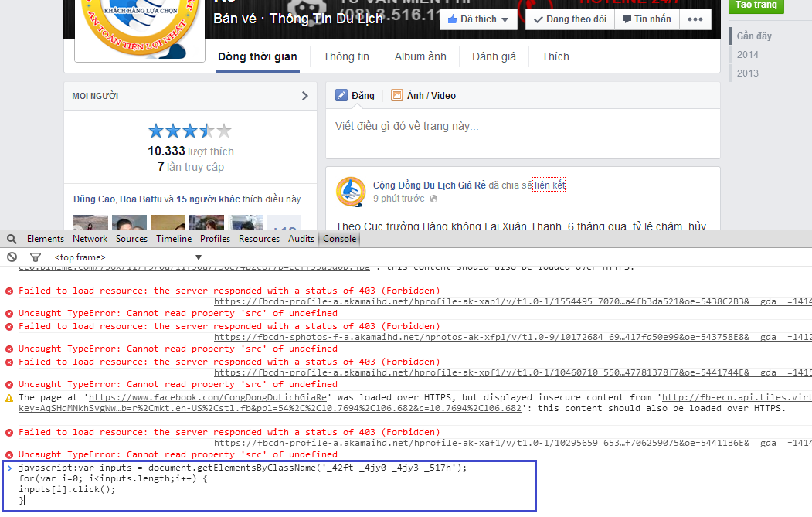Click 15 người khác link
Screen dimensions: 812x517
[208, 199]
